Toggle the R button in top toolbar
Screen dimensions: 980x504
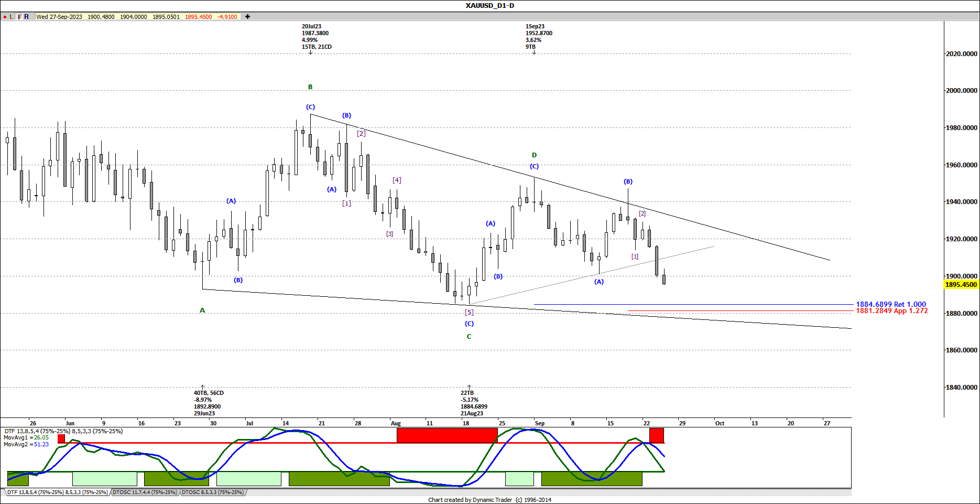pos(27,17)
